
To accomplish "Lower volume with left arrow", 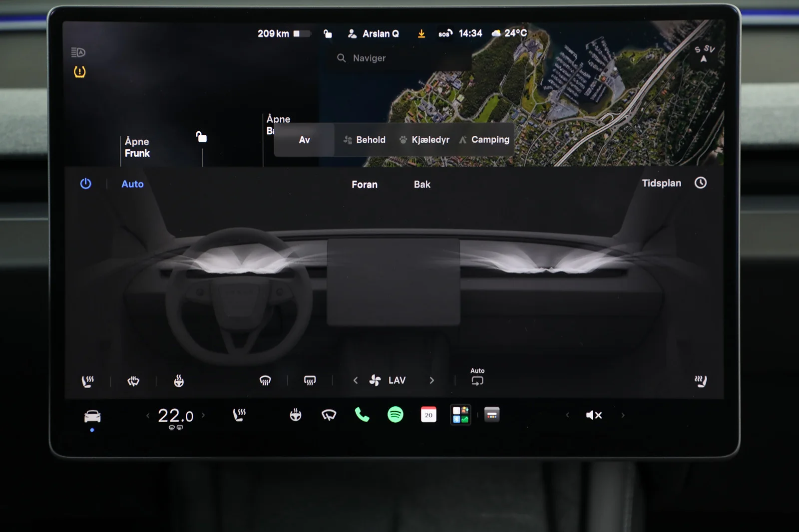I will (x=567, y=415).
